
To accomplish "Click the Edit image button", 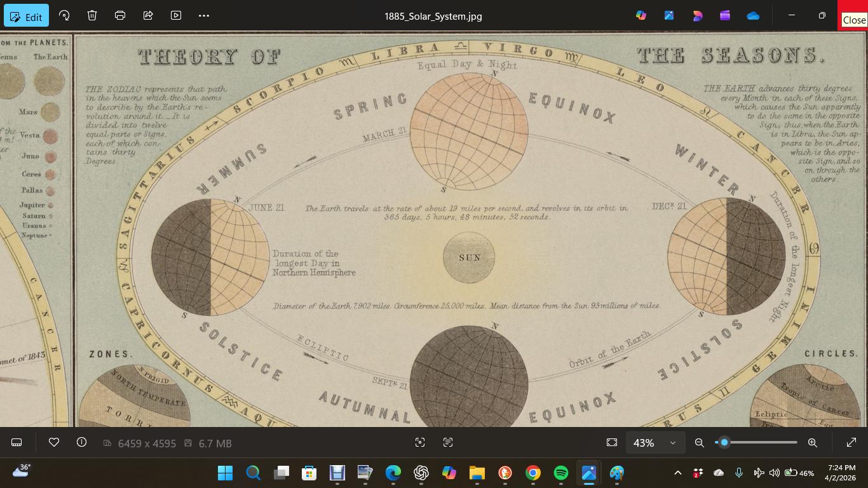I will tap(26, 16).
